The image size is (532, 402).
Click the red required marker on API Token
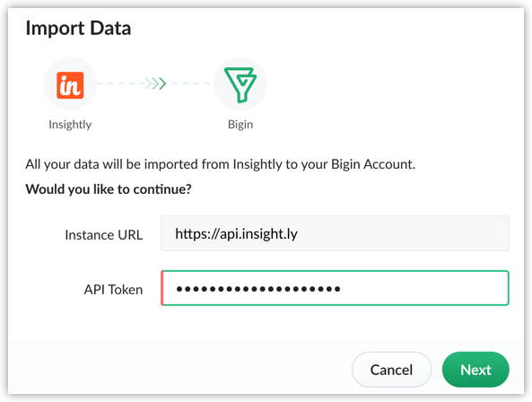coord(162,288)
